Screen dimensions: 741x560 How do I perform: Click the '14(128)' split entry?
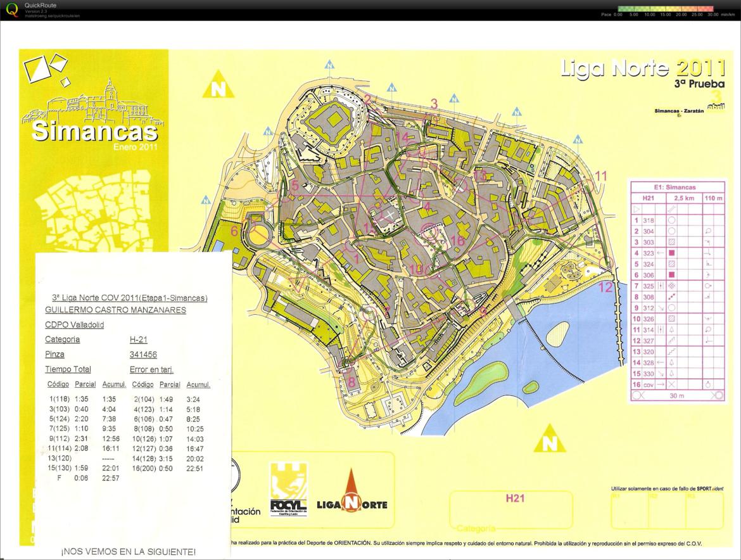coord(144,459)
